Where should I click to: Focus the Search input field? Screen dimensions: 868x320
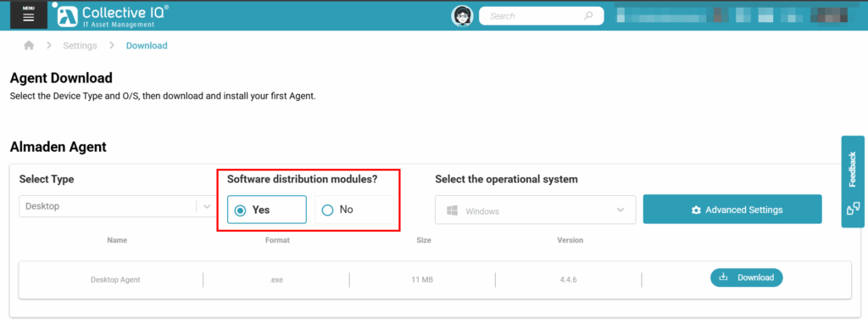[541, 16]
